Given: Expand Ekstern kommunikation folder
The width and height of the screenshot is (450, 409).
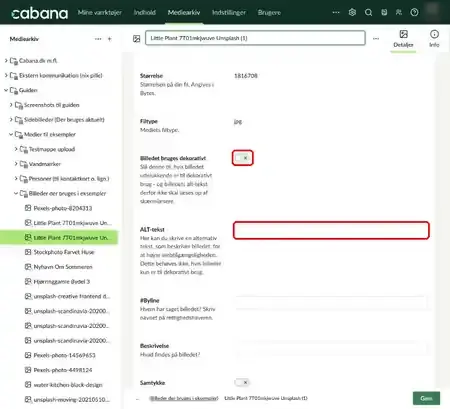Looking at the screenshot, I should [x=6, y=75].
